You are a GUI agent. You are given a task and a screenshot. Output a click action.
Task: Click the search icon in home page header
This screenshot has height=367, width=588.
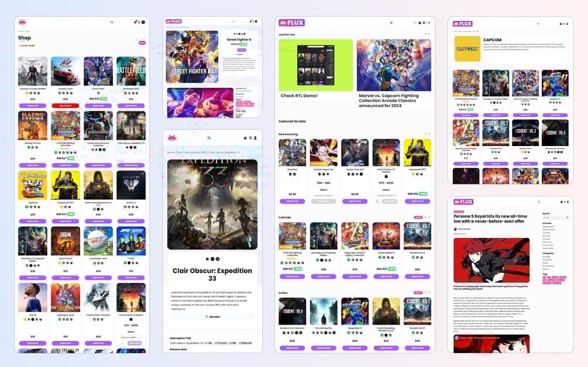pos(391,22)
